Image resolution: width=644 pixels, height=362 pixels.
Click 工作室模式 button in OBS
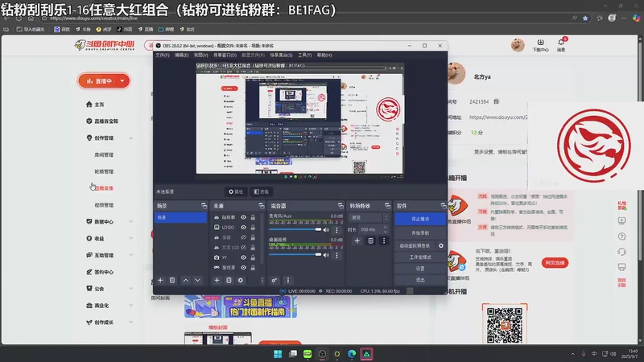tap(420, 257)
